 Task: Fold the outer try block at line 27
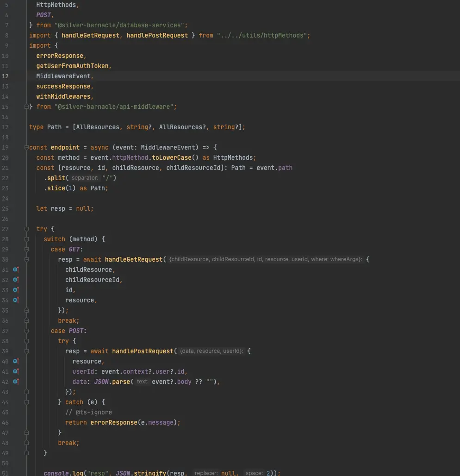[26, 229]
